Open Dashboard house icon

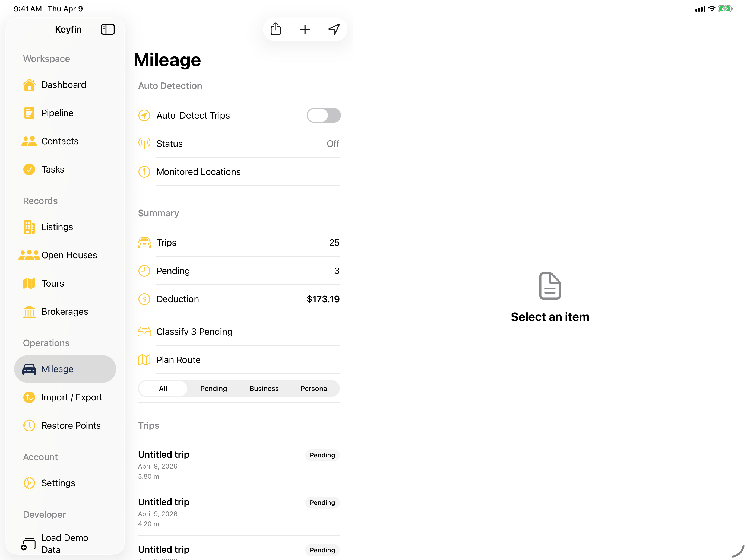(29, 85)
